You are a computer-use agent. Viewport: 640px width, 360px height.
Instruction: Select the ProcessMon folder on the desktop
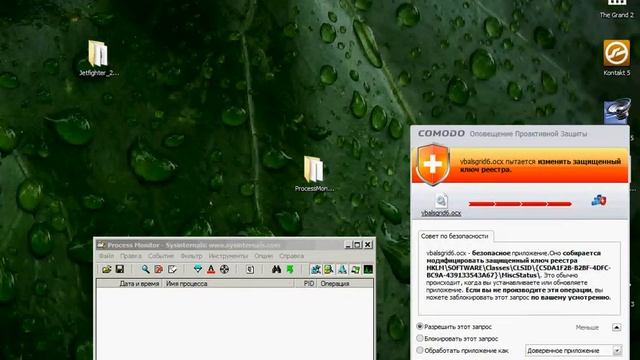(314, 174)
